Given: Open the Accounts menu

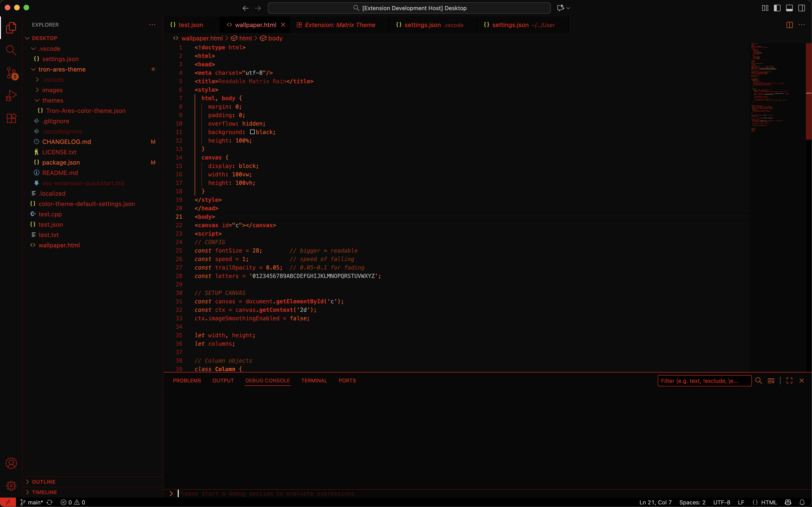Looking at the screenshot, I should pos(11,463).
